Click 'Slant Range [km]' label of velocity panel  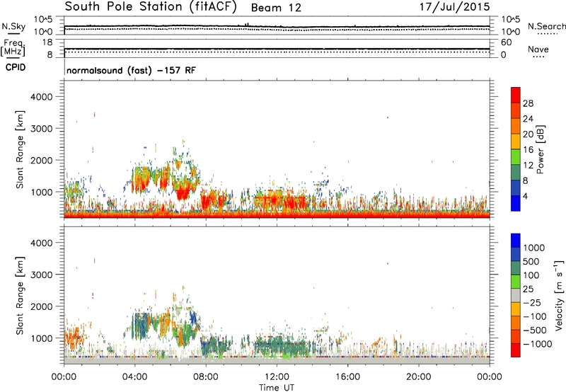[20, 296]
